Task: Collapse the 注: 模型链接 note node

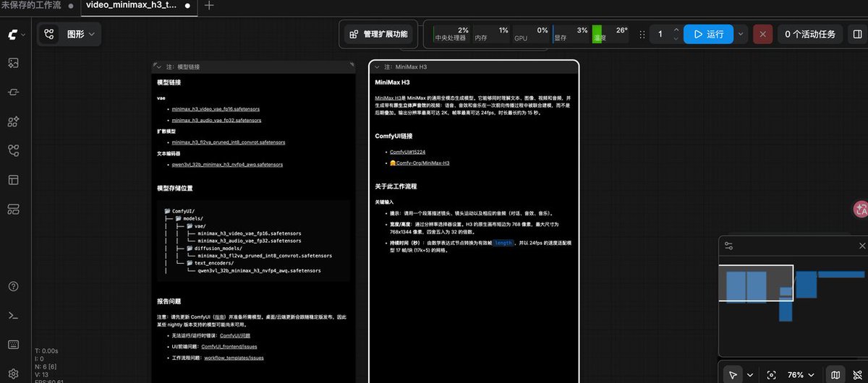Action: (x=158, y=66)
